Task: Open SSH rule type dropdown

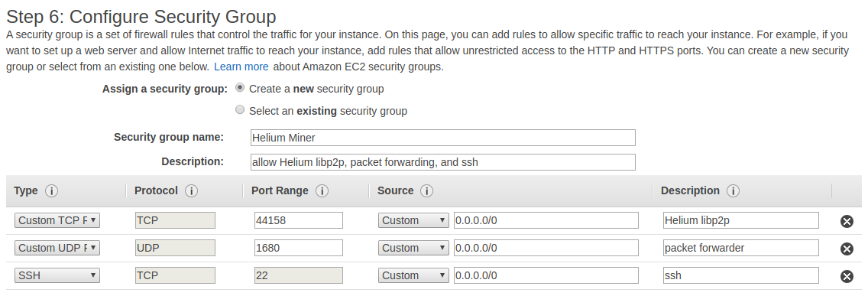Action: click(57, 275)
